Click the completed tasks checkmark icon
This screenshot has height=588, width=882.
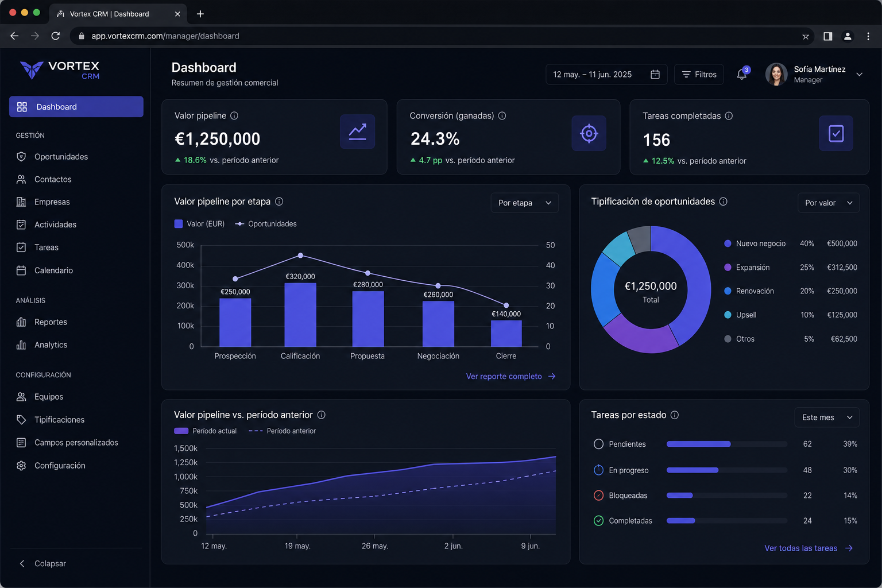click(x=836, y=134)
